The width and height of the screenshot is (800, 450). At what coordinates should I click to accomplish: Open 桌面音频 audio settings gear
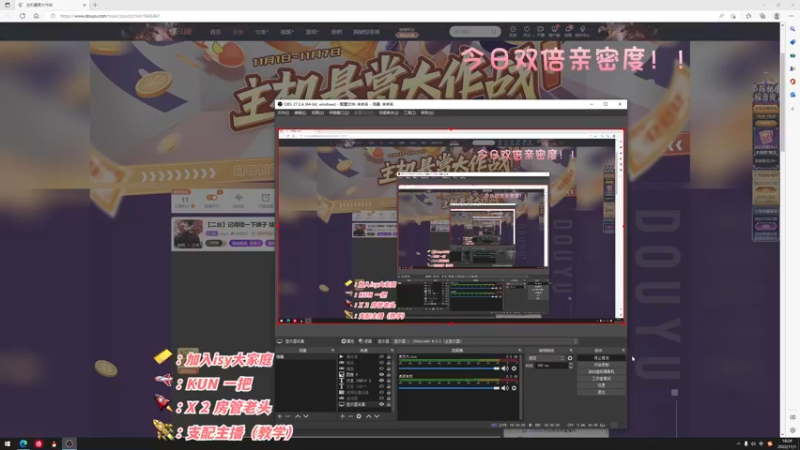[514, 388]
